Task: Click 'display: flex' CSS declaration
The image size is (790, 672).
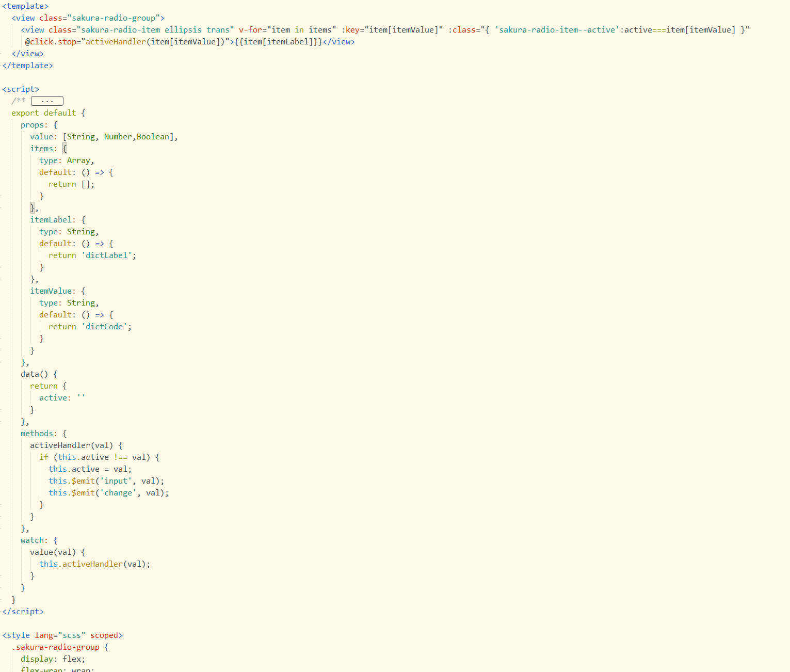Action: (53, 659)
